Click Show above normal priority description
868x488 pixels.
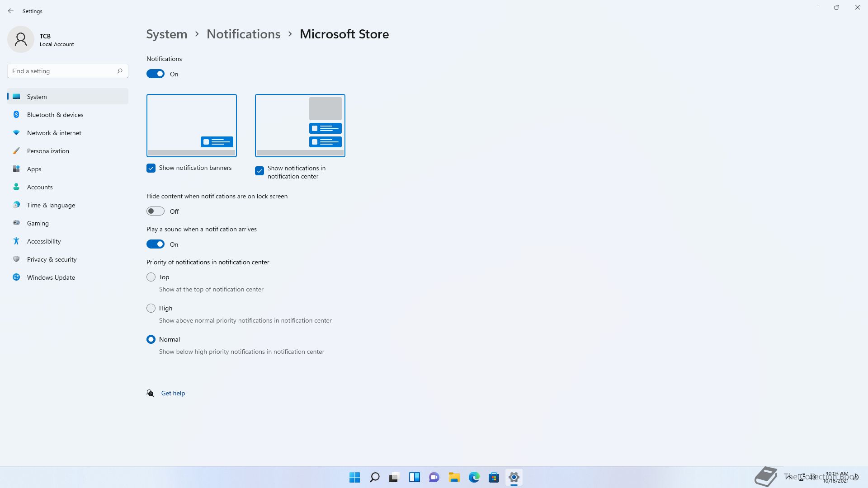coord(245,320)
